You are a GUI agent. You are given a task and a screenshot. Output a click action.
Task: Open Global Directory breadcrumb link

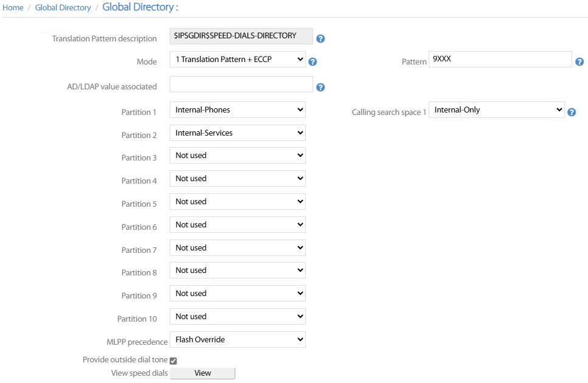(63, 8)
